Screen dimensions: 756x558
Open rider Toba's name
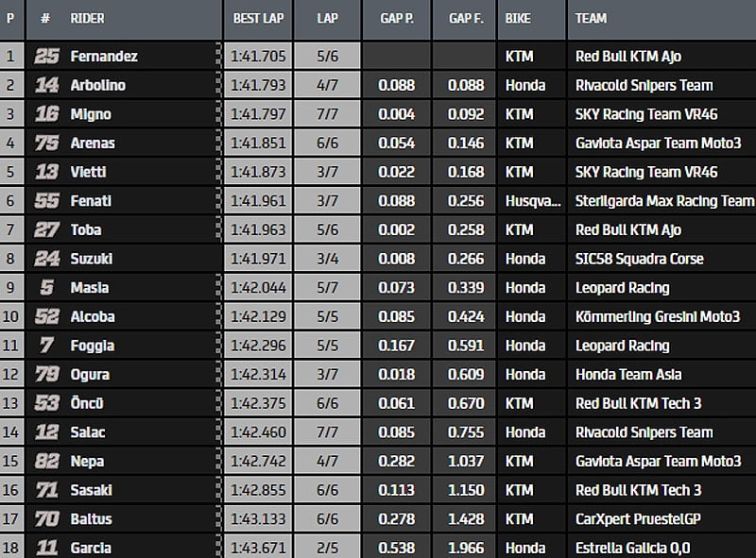point(86,229)
